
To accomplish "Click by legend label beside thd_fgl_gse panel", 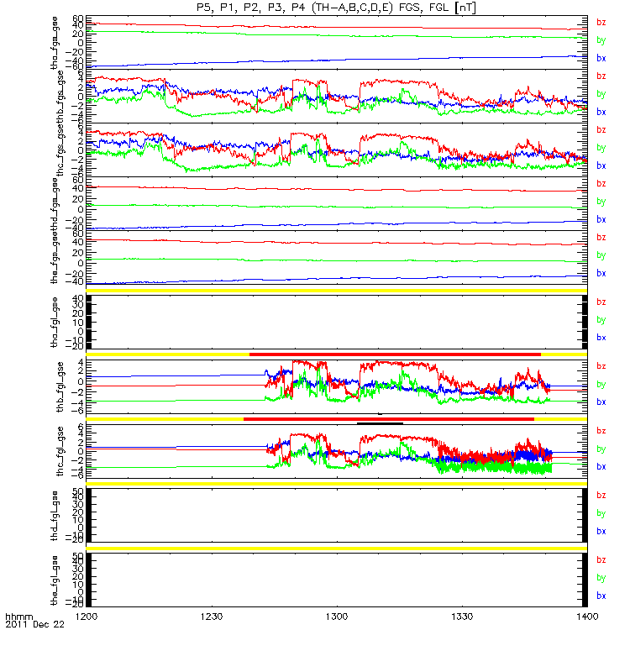I will click(x=601, y=513).
